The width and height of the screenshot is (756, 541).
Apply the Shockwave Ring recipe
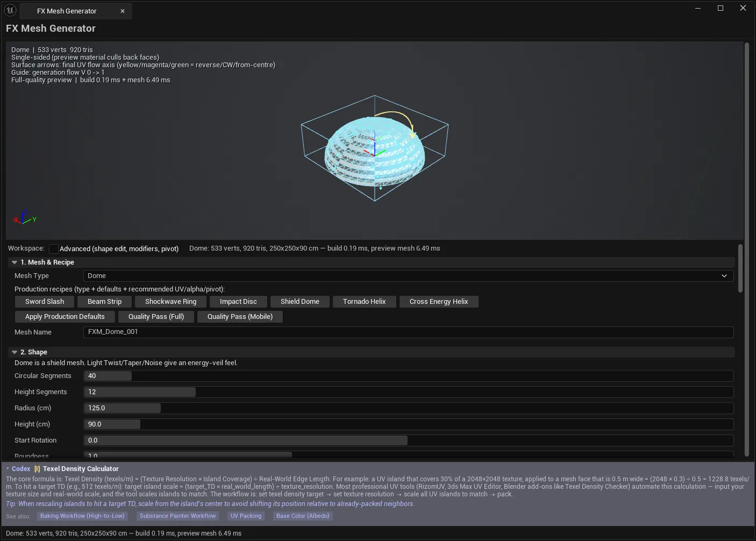170,302
